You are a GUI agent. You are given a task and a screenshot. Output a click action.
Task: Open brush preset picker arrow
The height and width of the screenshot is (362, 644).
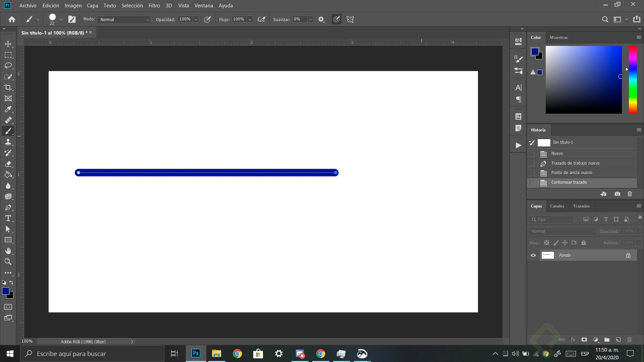point(61,19)
